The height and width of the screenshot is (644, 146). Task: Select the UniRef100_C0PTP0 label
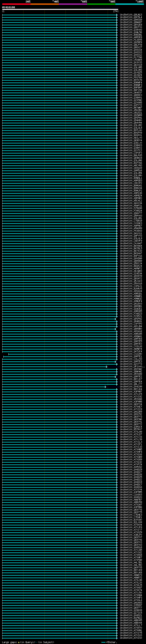pos(131,324)
